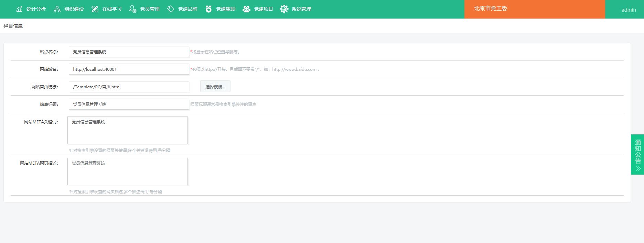
Task: Click the 党建品牌 tag icon
Action: click(x=171, y=9)
